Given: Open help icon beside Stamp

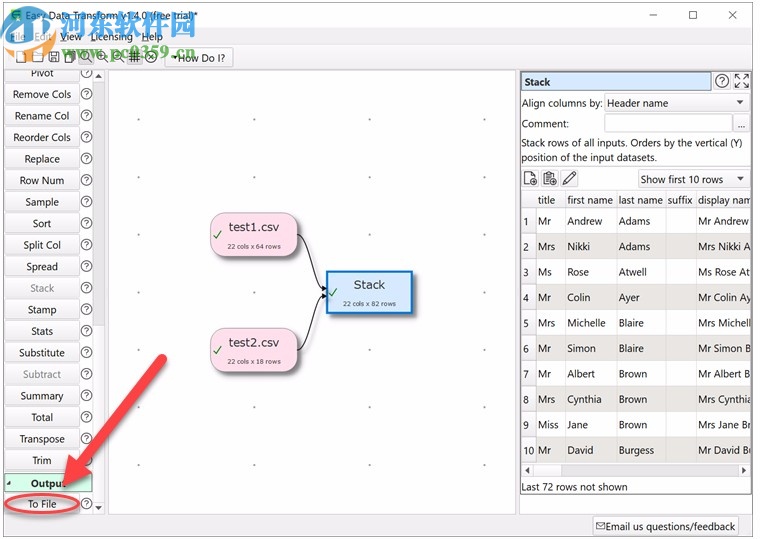Looking at the screenshot, I should [x=86, y=309].
